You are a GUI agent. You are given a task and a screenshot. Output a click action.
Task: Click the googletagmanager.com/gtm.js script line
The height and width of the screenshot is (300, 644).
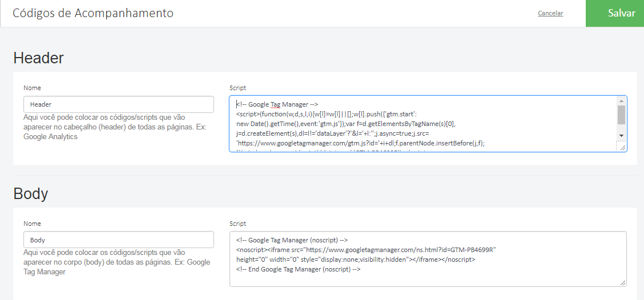[x=361, y=143]
